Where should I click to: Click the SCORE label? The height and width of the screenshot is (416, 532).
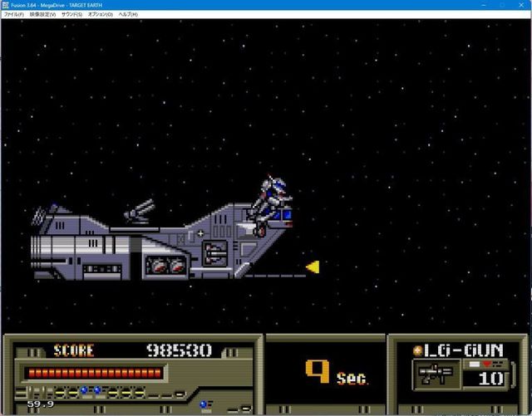pyautogui.click(x=74, y=350)
